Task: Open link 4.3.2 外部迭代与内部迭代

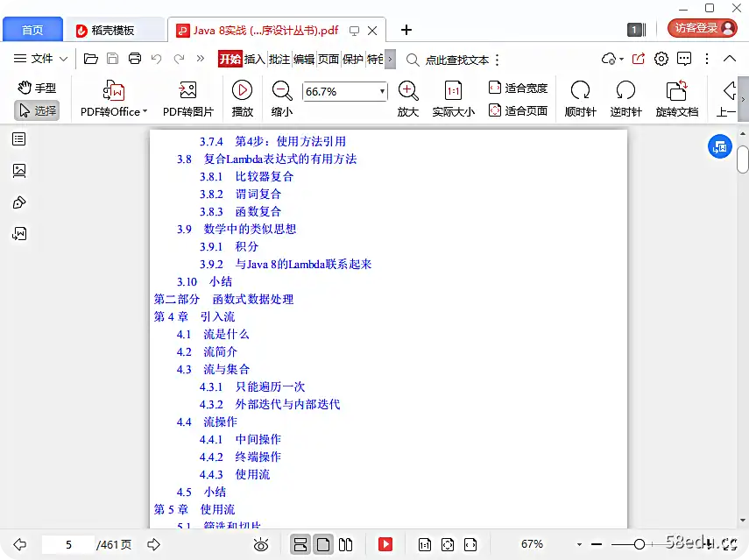Action: 270,404
